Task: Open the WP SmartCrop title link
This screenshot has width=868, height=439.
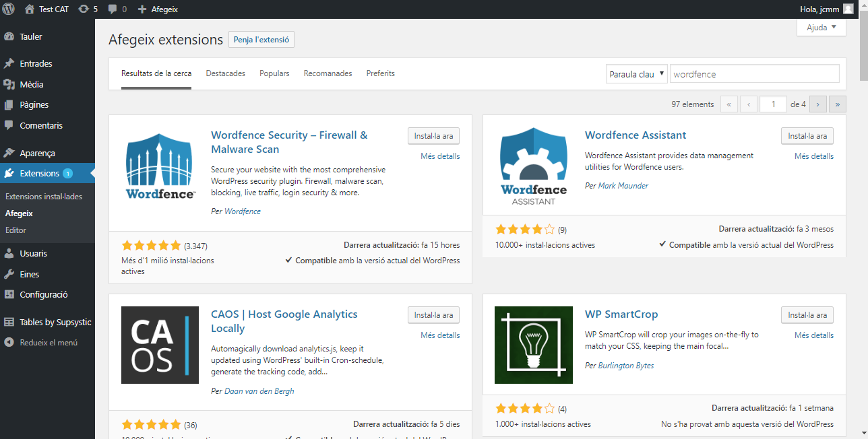Action: click(x=621, y=314)
